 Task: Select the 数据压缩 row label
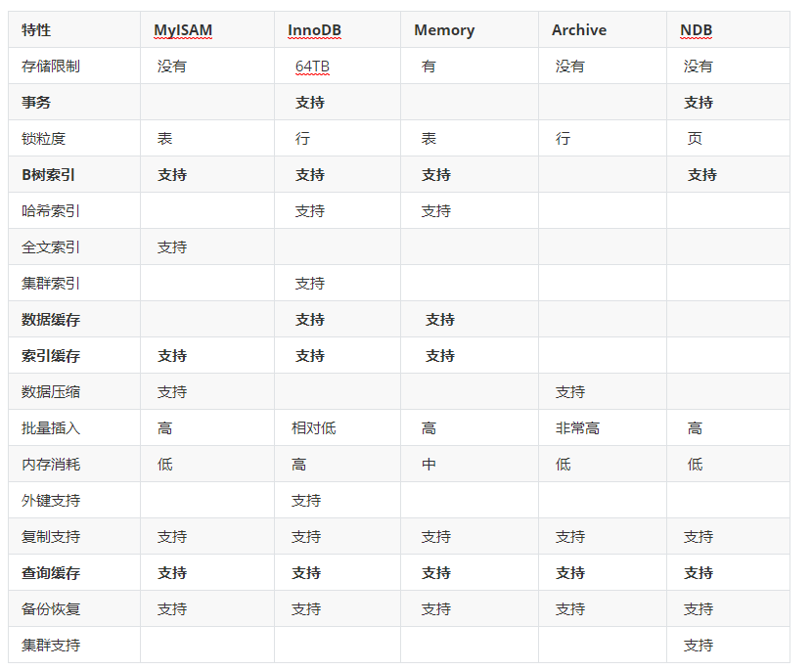51,392
